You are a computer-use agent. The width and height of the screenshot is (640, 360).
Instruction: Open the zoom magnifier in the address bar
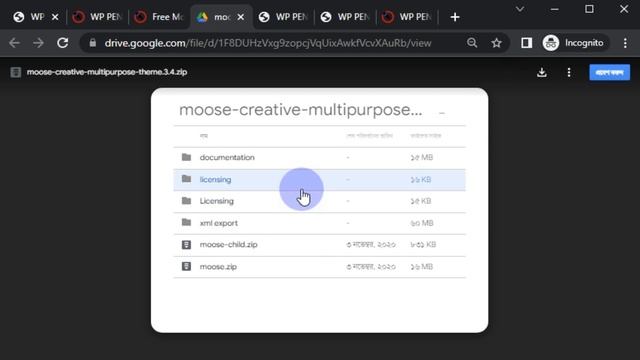(x=472, y=43)
